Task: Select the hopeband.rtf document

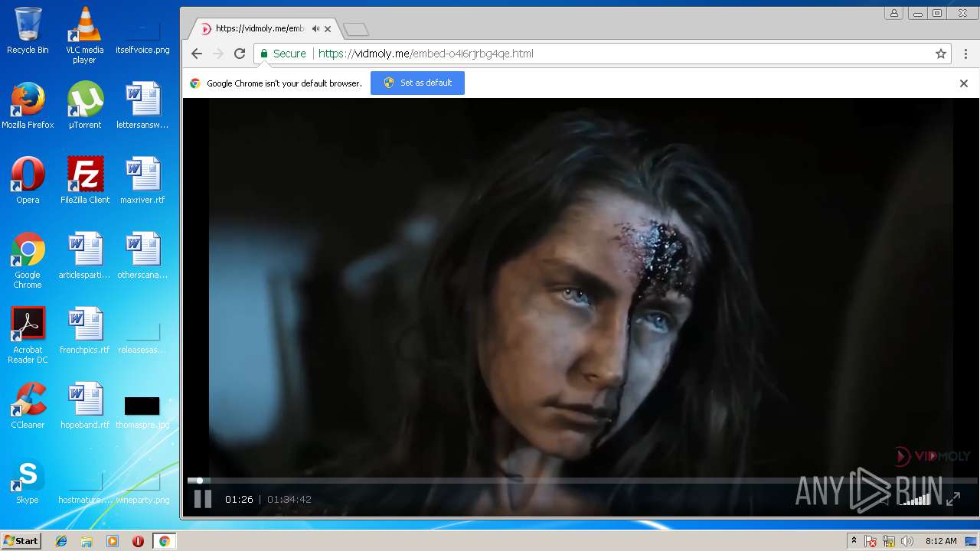Action: [85, 406]
